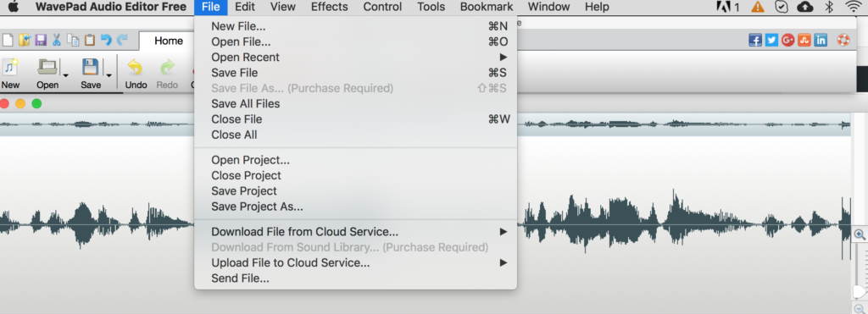Open the WavePad Audio Editor Free app menu
868x314 pixels.
coord(111,7)
